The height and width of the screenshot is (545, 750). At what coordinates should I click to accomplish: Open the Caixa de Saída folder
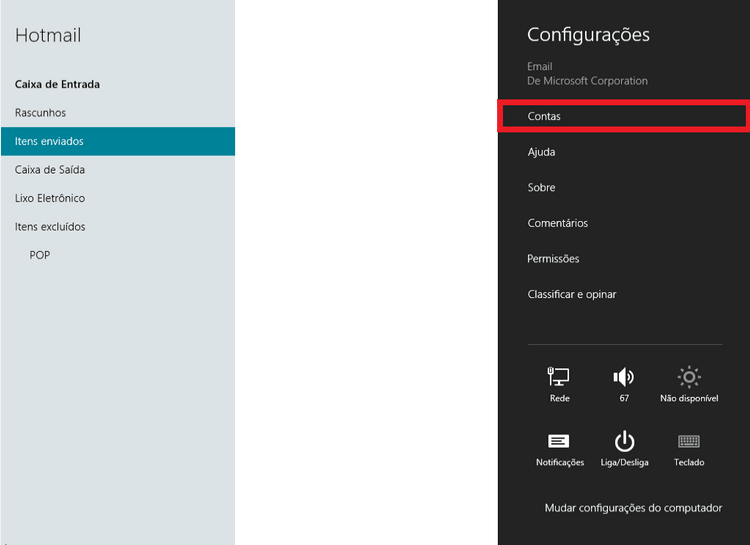(50, 170)
